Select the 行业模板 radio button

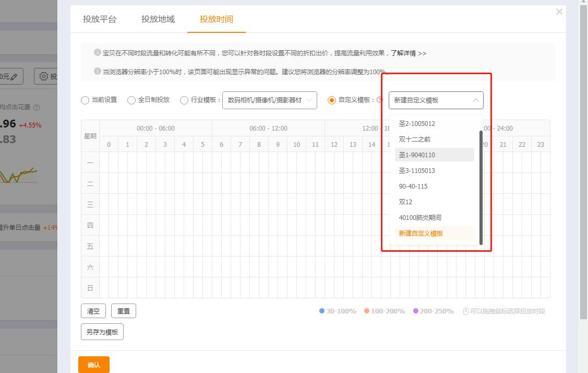pyautogui.click(x=184, y=100)
